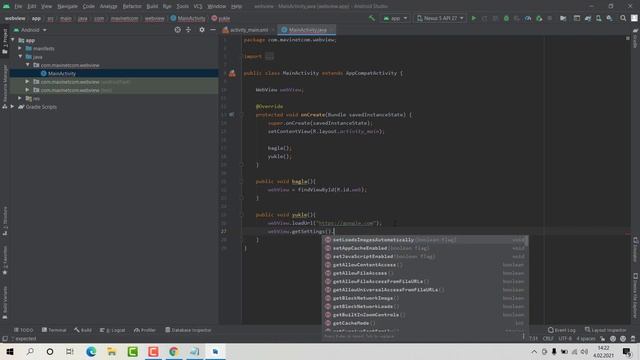Open the Profiler tool window
This screenshot has height=360, width=640.
(x=145, y=330)
